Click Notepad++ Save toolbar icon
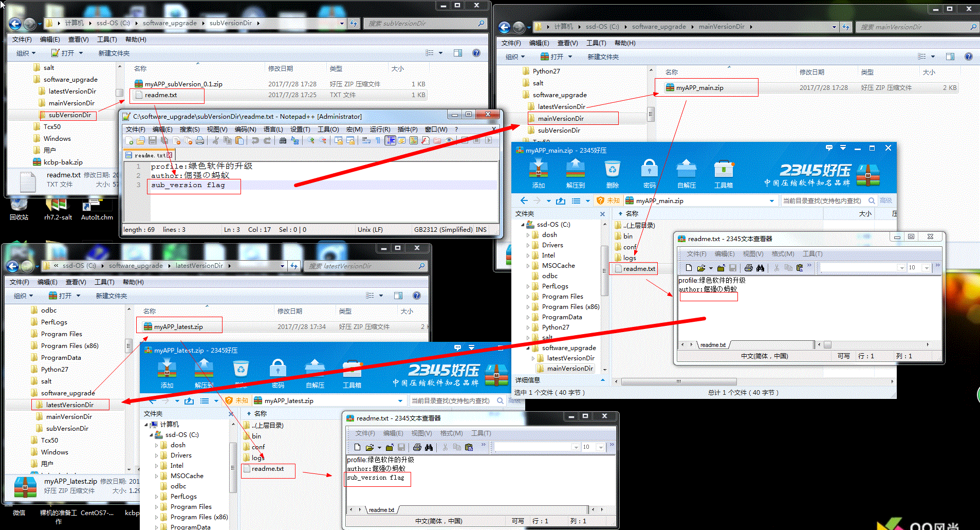980x530 pixels. [x=153, y=140]
